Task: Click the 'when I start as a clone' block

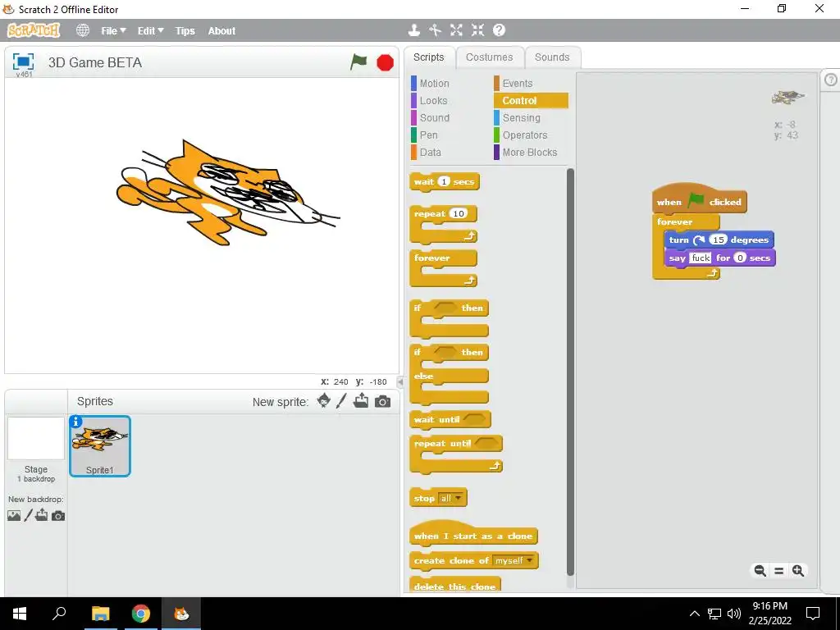Action: click(x=473, y=535)
